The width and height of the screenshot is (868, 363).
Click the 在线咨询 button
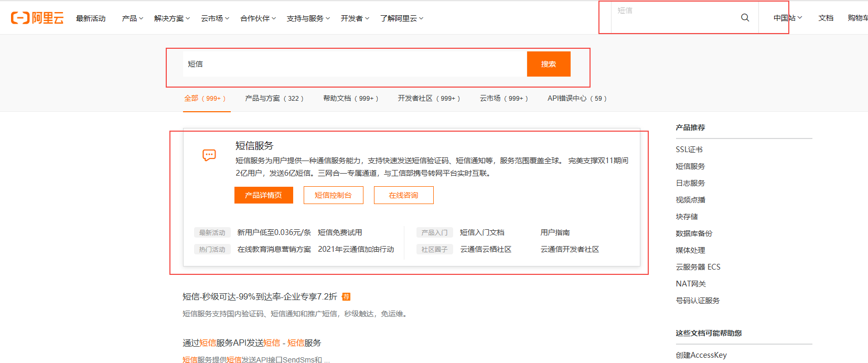(404, 195)
